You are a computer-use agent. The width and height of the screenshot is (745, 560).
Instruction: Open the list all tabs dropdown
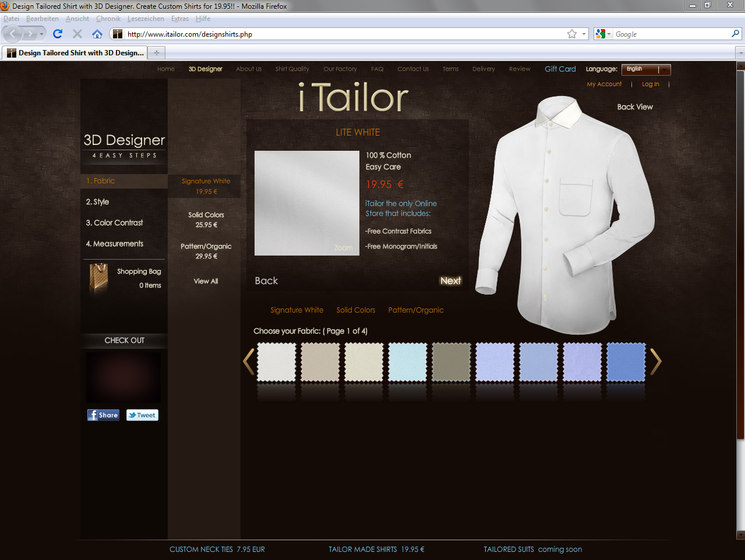pyautogui.click(x=740, y=52)
